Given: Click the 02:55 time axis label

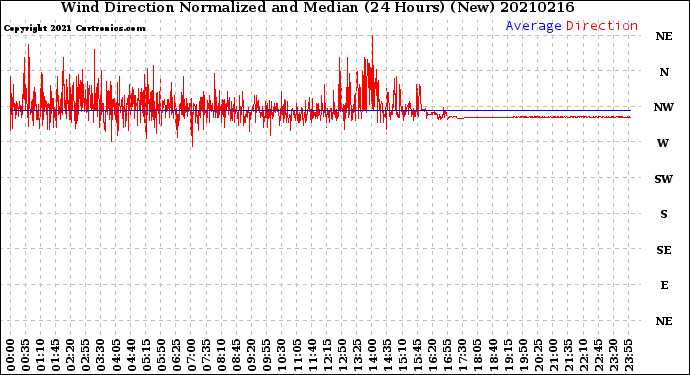Looking at the screenshot, I should (x=85, y=355).
